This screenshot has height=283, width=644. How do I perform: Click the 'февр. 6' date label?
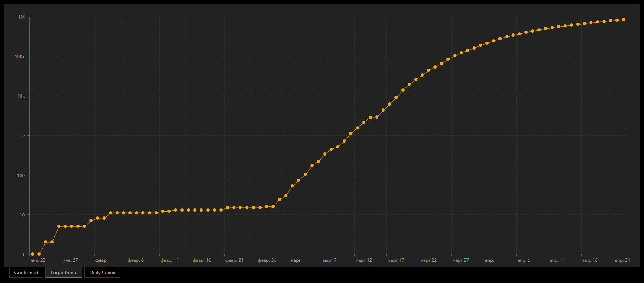point(136,260)
